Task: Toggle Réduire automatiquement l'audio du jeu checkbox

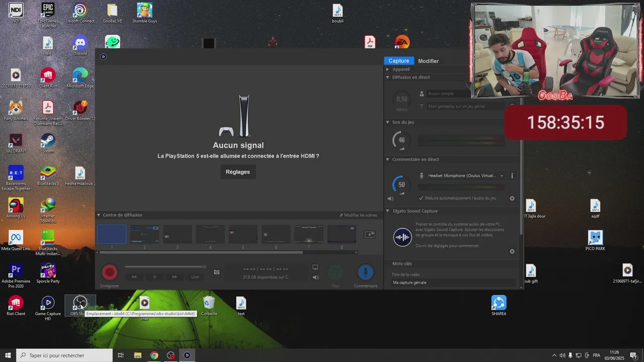Action: coord(421,198)
